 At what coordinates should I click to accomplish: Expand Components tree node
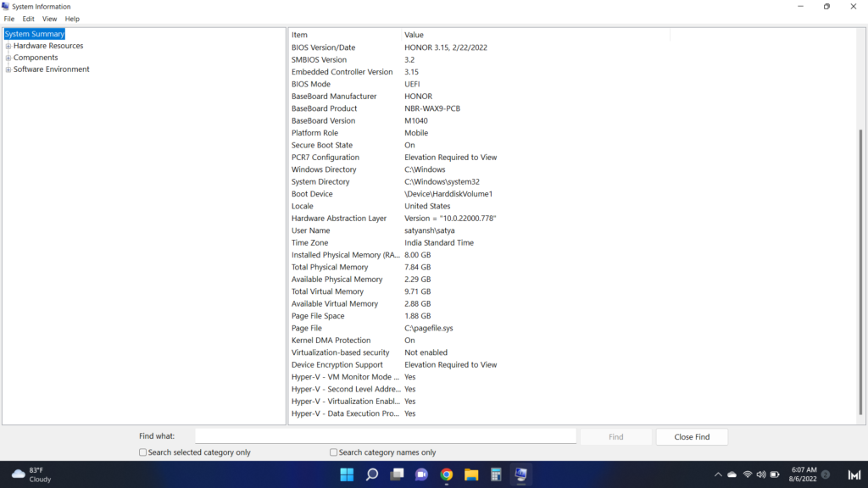[8, 58]
